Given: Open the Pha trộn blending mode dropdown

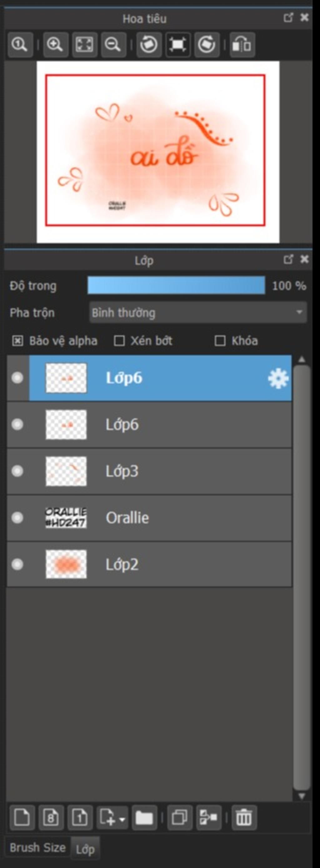Looking at the screenshot, I should (198, 312).
